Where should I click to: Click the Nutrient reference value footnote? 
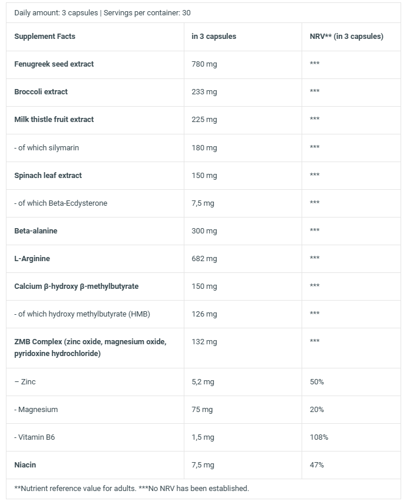[131, 488]
